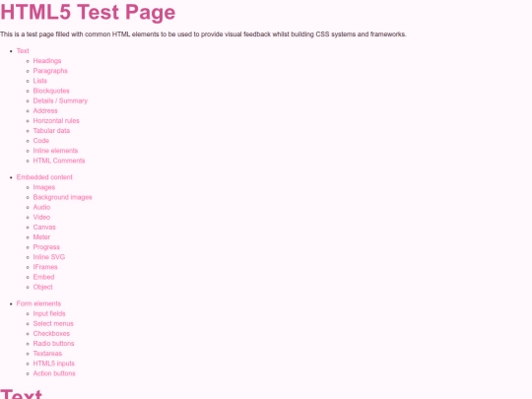Navigate to the Radio buttons link
Image resolution: width=532 pixels, height=399 pixels.
(x=53, y=344)
